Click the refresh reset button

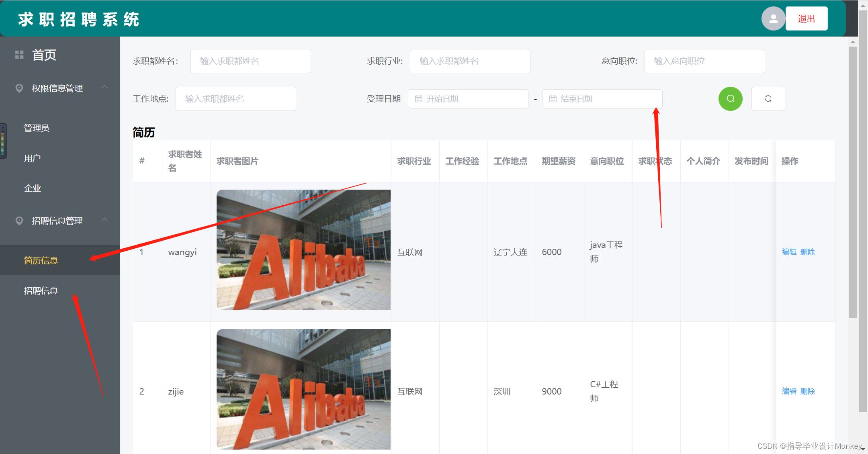click(768, 99)
